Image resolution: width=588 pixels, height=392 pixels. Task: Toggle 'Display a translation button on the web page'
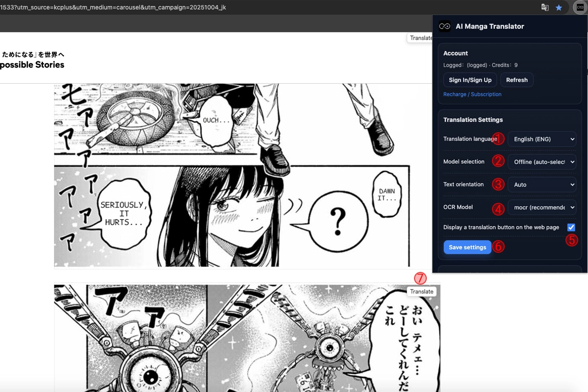click(x=571, y=227)
